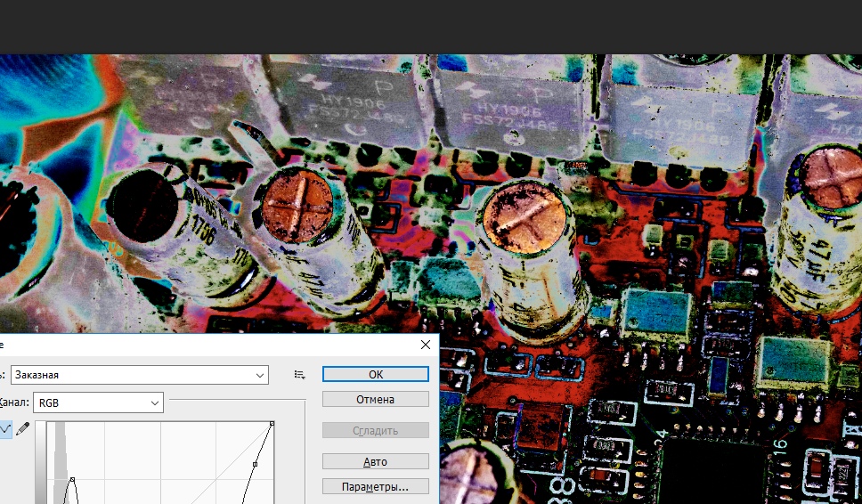Select the pencil draw-curve tool

pos(22,428)
